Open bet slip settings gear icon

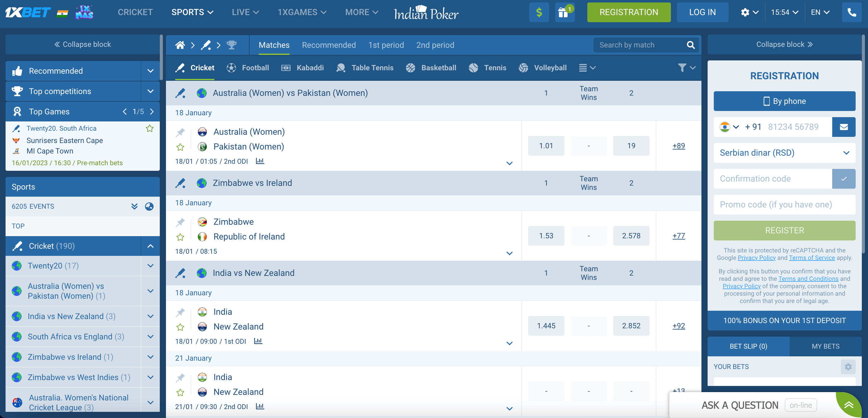point(848,367)
